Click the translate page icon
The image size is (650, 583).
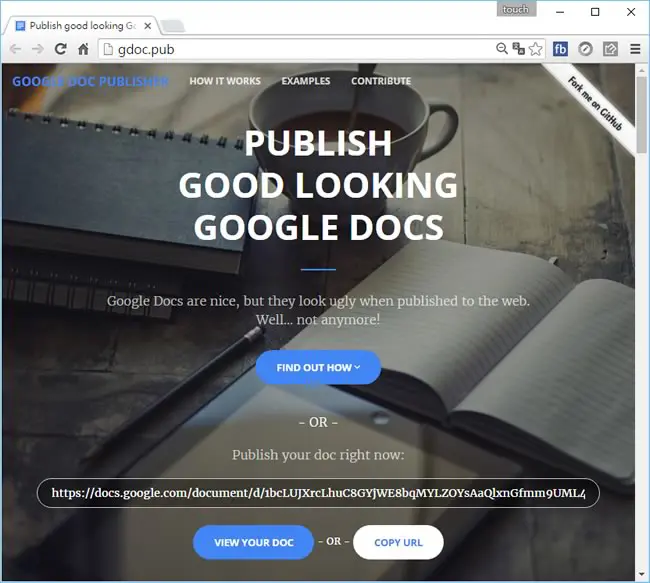(518, 49)
